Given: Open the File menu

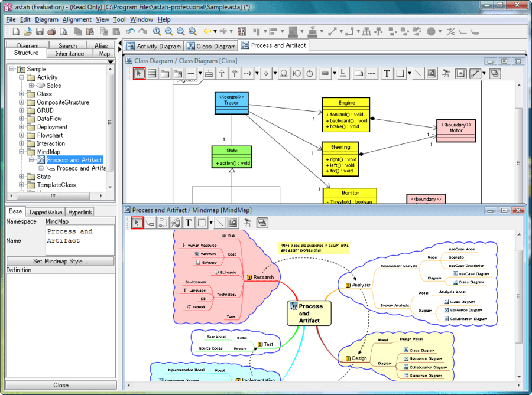Looking at the screenshot, I should (11, 19).
